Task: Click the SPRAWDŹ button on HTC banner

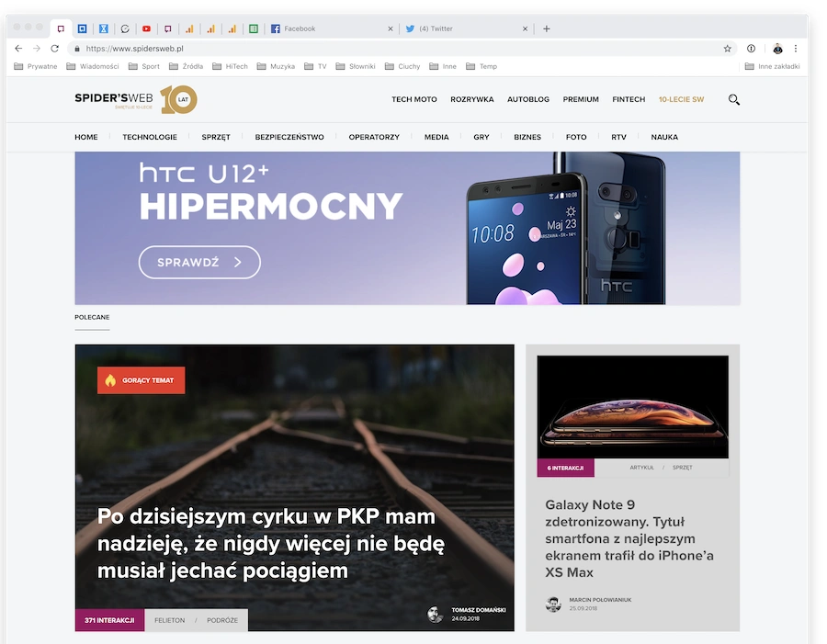Action: [x=199, y=262]
